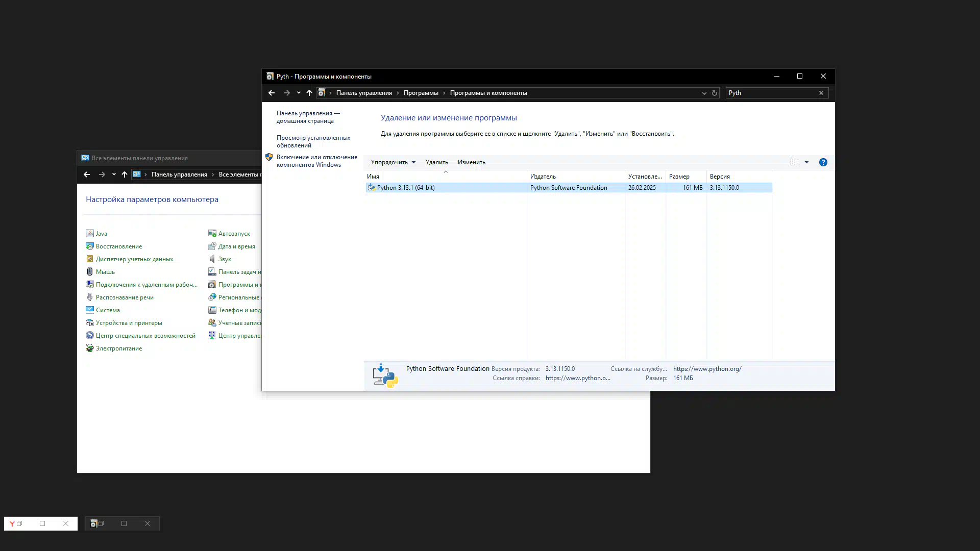Go up one level in Programs window
The image size is (980, 551).
click(x=309, y=93)
